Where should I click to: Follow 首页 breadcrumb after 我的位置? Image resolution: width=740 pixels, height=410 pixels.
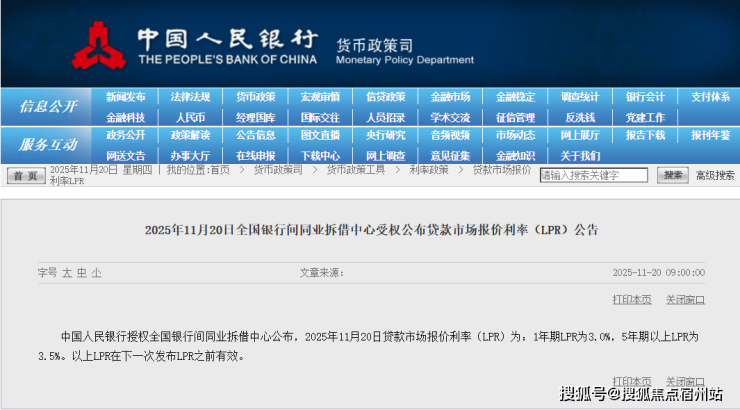[220, 170]
